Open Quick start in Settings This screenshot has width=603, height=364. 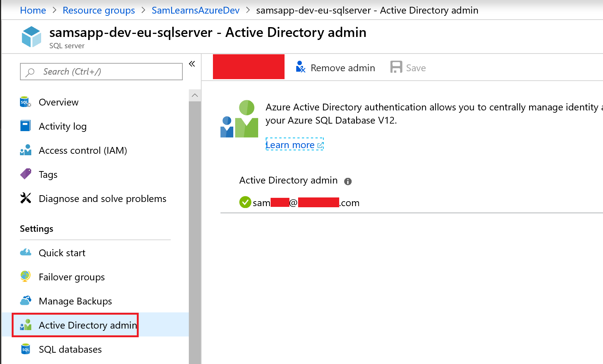click(x=62, y=253)
